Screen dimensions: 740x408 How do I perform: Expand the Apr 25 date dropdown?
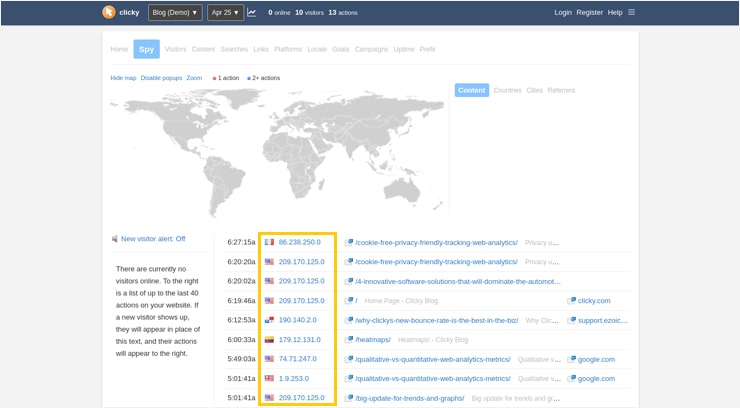point(225,13)
